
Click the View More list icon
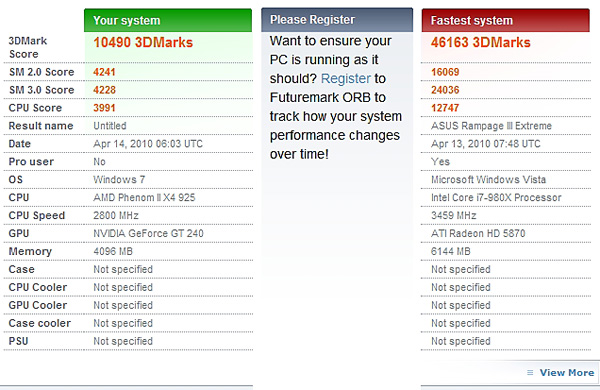530,372
